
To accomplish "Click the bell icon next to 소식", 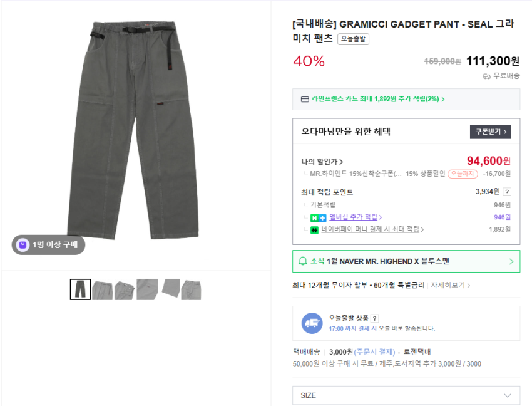I will (304, 261).
